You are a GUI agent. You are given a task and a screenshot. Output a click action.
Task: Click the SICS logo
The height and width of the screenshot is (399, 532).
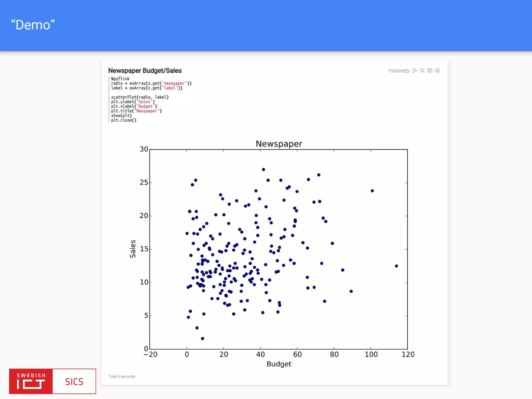(74, 381)
